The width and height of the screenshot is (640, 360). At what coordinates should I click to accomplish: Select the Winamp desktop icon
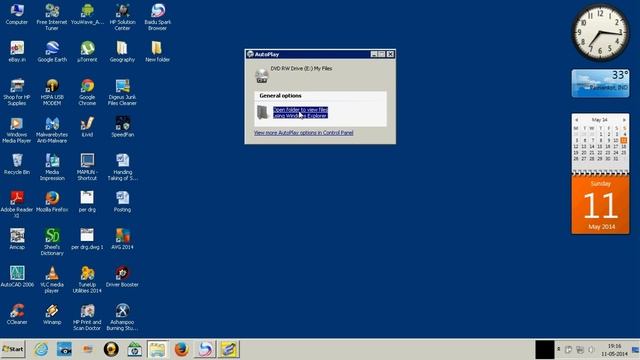[x=52, y=314]
